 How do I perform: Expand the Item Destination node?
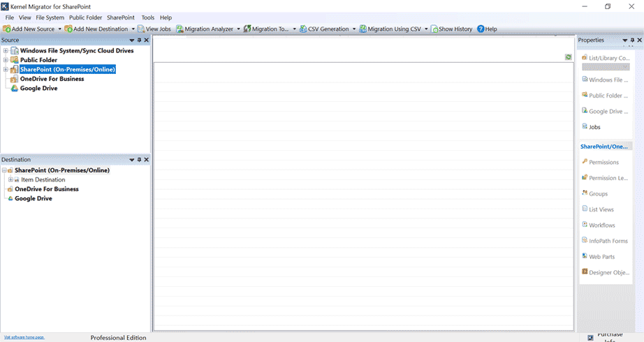[x=10, y=179]
